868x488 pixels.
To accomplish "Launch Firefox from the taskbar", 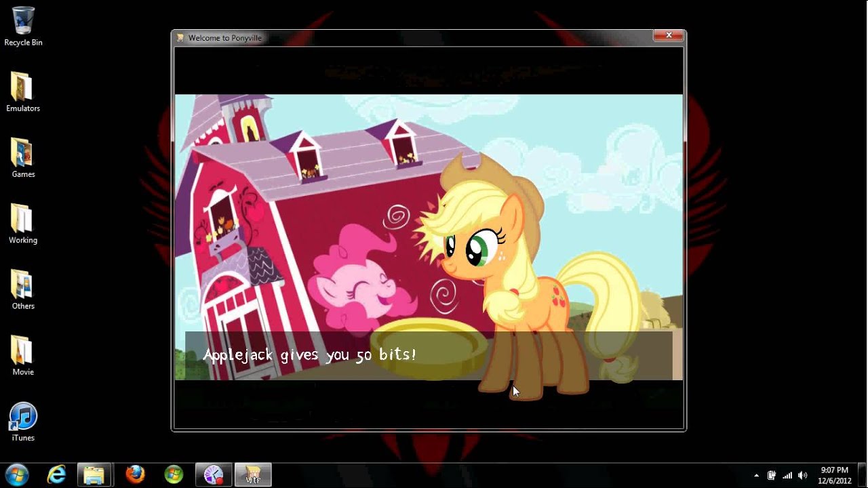I will pyautogui.click(x=135, y=474).
